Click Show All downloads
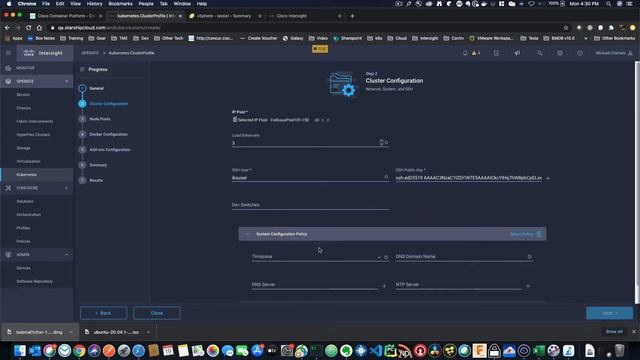The image size is (640, 360). click(x=614, y=331)
